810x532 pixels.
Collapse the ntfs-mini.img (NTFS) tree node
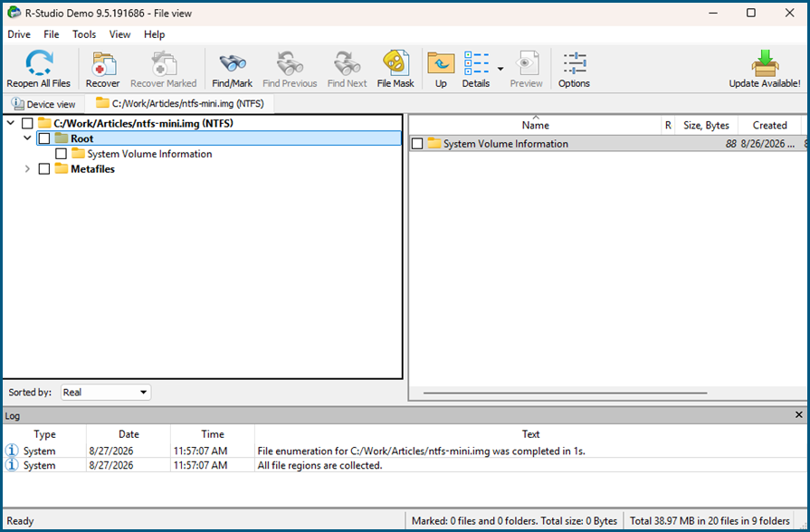tap(11, 123)
